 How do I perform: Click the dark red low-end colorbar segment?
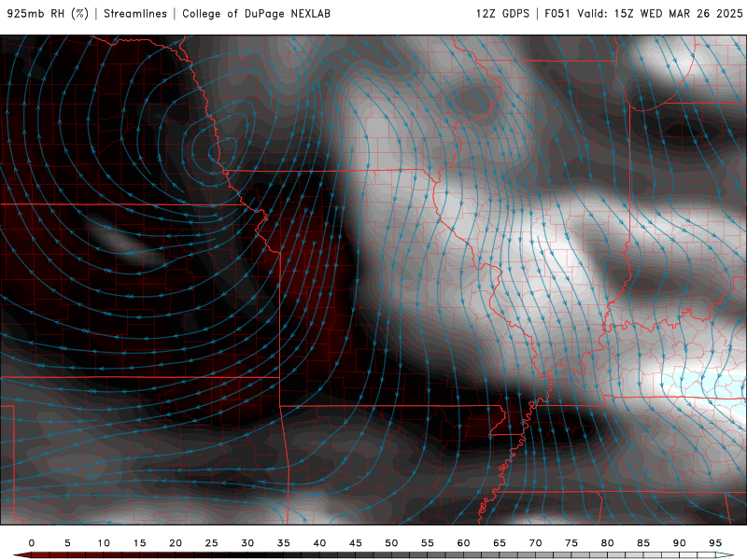tap(22, 555)
